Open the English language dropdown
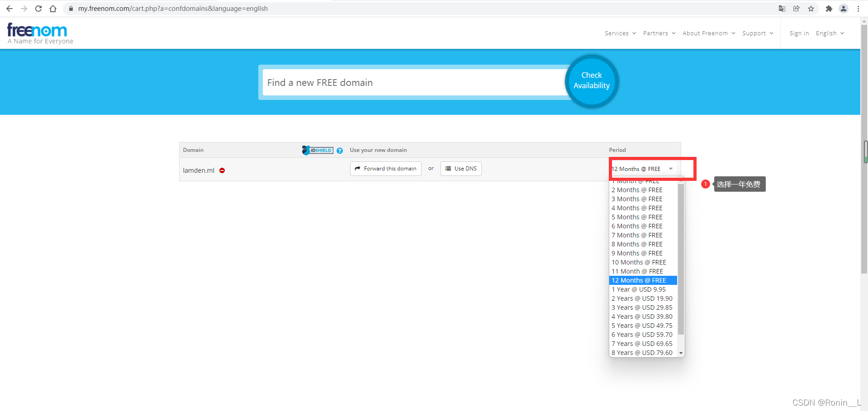Image resolution: width=868 pixels, height=411 pixels. pos(830,33)
